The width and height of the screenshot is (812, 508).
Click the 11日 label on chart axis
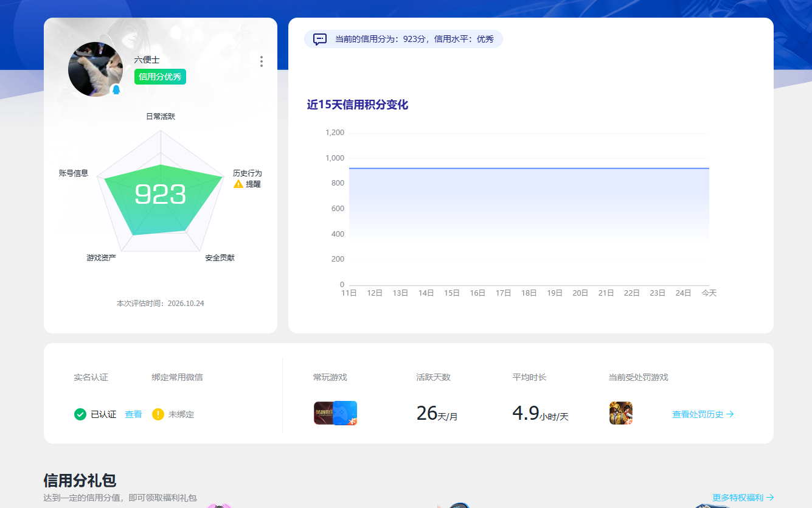(x=349, y=293)
